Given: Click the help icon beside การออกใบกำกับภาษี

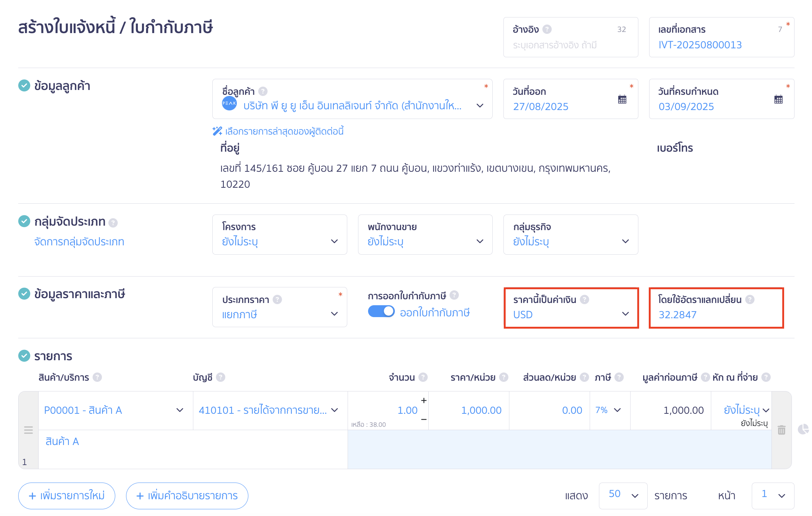Looking at the screenshot, I should pos(454,295).
